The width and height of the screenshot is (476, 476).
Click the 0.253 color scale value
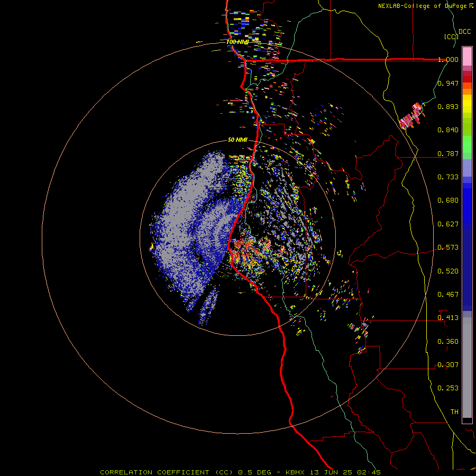(448, 388)
